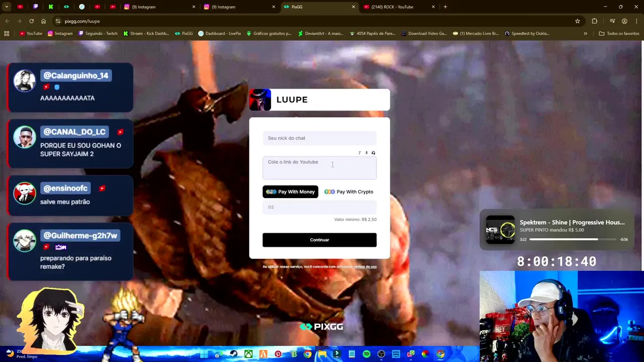Image resolution: width=644 pixels, height=362 pixels.
Task: Choose Pay With Crypto option
Action: (349, 192)
